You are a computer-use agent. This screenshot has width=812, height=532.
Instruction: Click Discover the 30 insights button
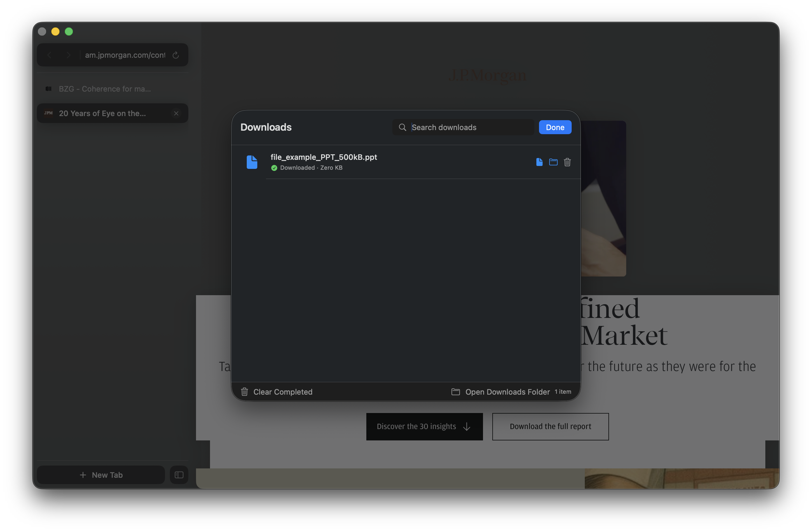(x=424, y=426)
